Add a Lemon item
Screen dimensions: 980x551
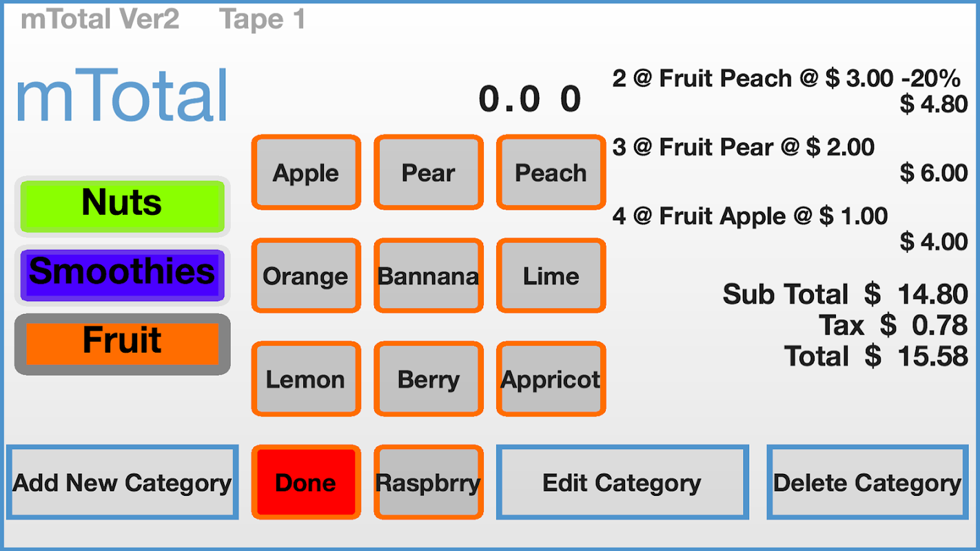pos(306,379)
